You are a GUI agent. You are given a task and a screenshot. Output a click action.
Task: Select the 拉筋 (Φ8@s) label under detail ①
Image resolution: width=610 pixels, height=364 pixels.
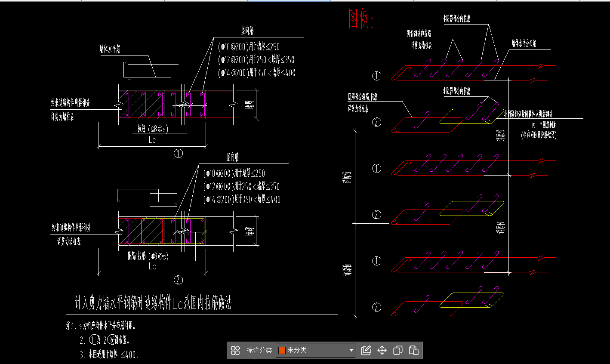coord(153,129)
